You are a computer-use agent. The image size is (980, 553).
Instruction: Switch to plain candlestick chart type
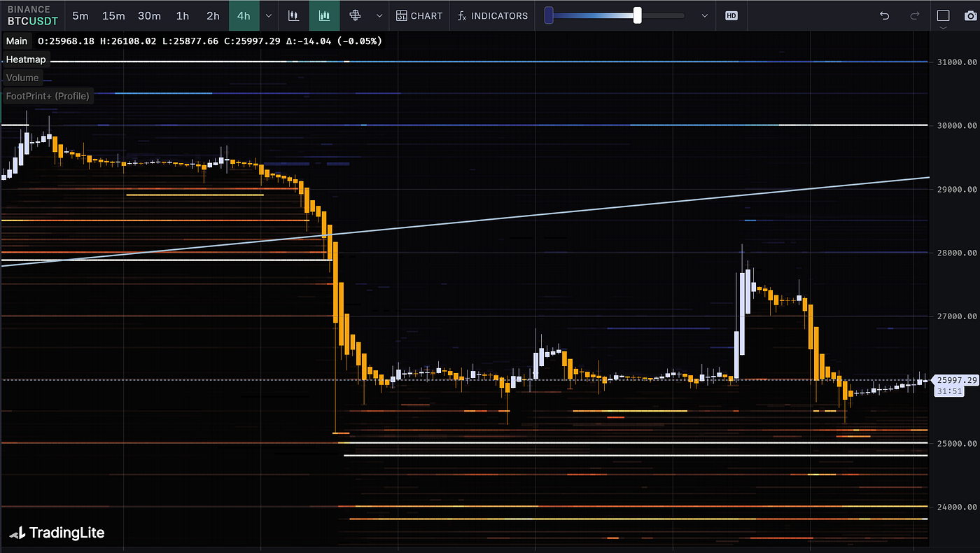tap(294, 15)
